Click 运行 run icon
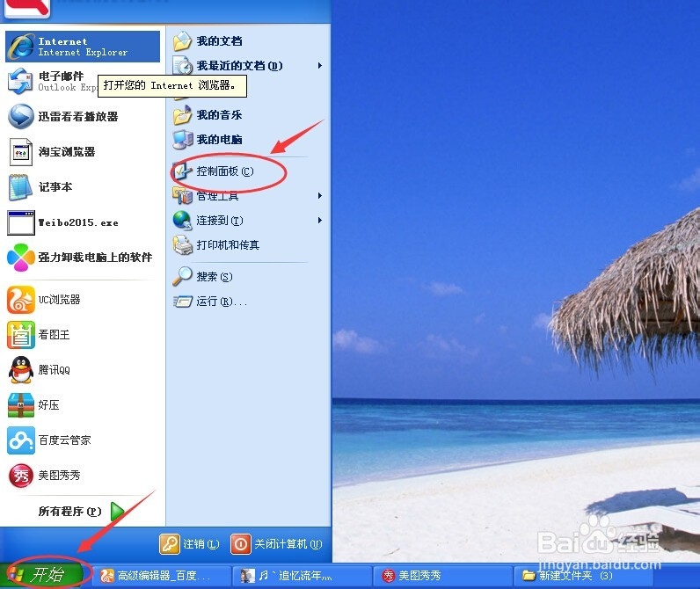Screen dimensions: 700x589 coord(182,302)
